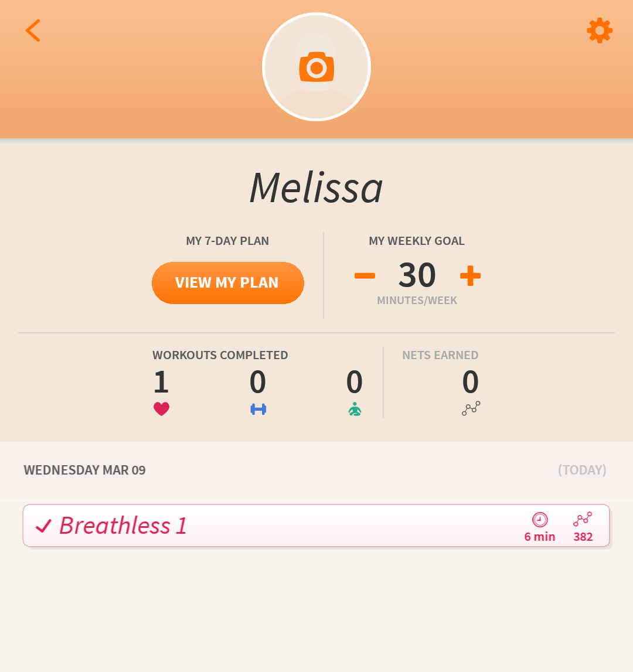633x672 pixels.
Task: Click the cardio workouts count 1
Action: click(x=161, y=382)
